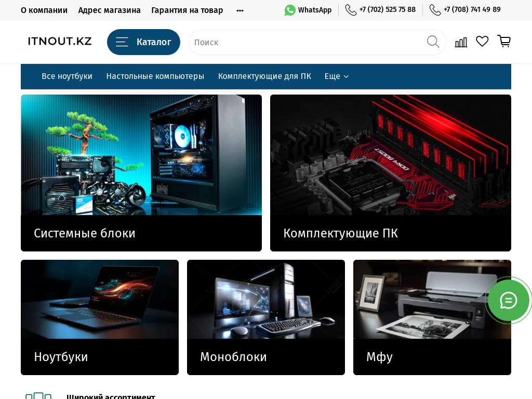Open the Каталог menu button
The width and height of the screenshot is (532, 399).
[143, 42]
